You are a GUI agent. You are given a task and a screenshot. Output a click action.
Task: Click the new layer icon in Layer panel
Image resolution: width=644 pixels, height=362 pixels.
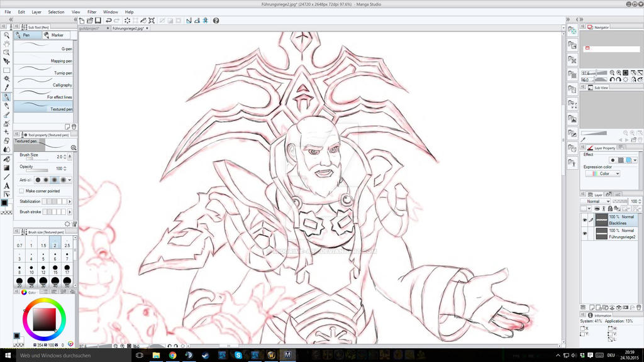tap(592, 307)
